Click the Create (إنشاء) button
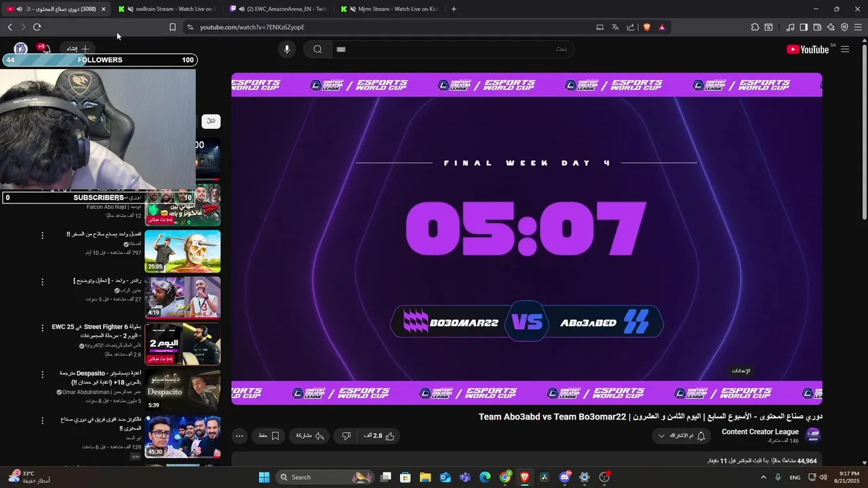The width and height of the screenshot is (868, 488). 78,49
